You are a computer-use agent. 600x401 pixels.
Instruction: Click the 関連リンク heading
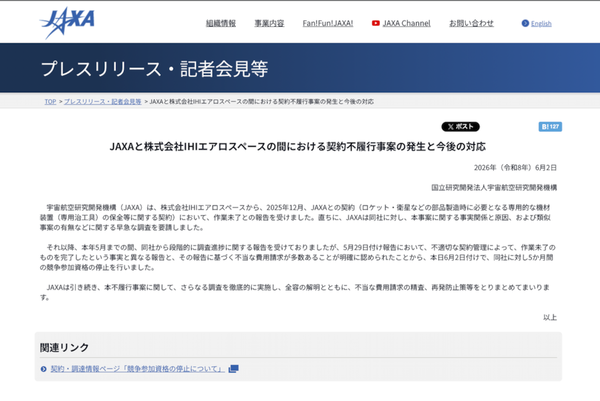point(64,347)
